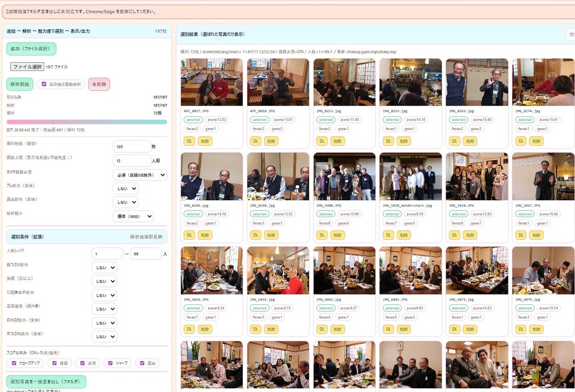Click the analysis progress bar
Screen dimensions: 575x392
pyautogui.click(x=87, y=122)
